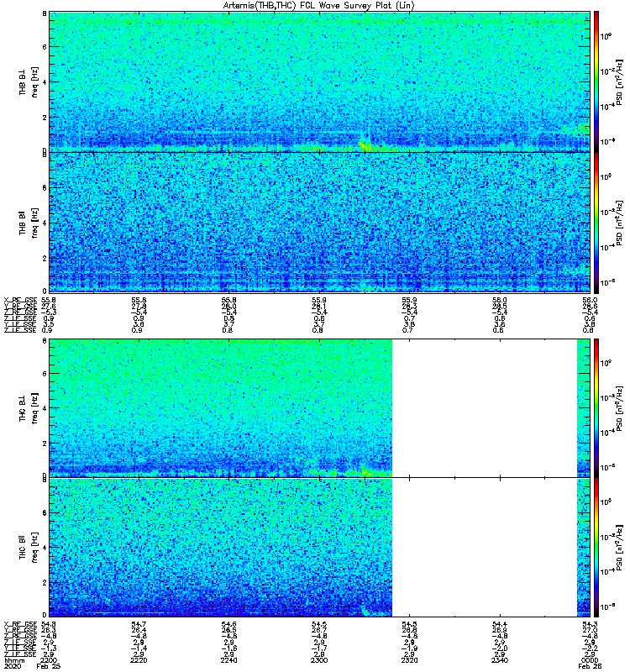
Task: Click the 54.6 X_RE_GSE value
Action: click(228, 623)
